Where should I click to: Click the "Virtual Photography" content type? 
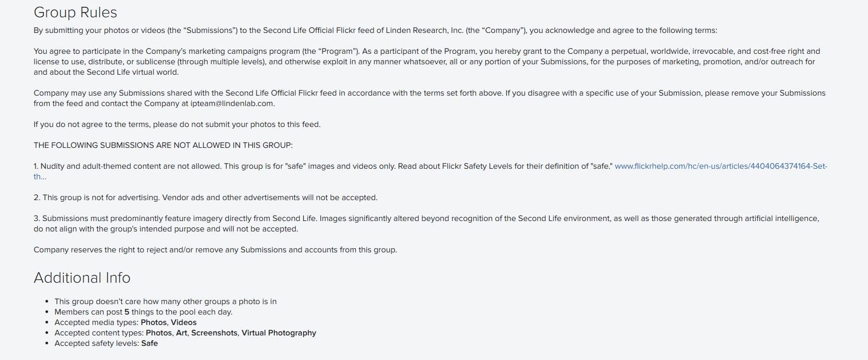pyautogui.click(x=279, y=333)
